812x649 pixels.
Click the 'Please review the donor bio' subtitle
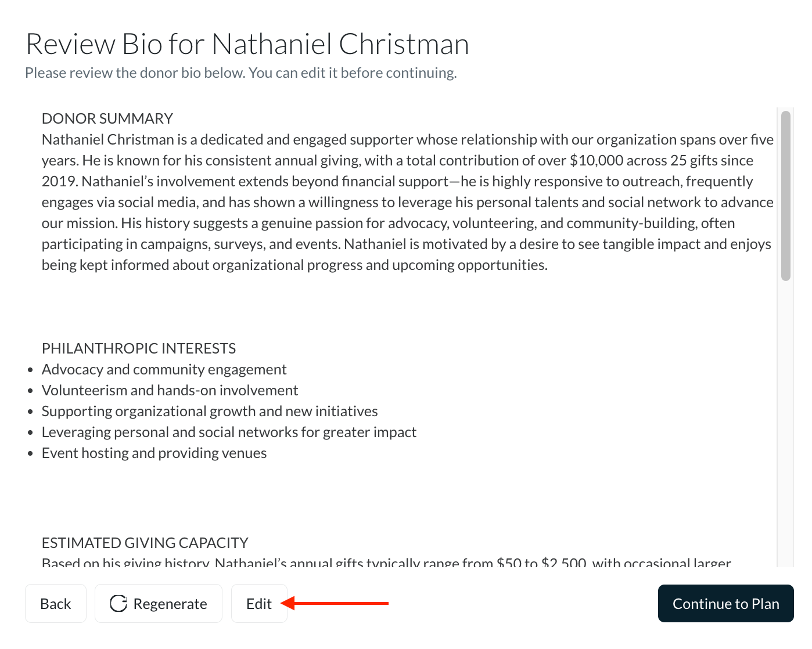(241, 73)
